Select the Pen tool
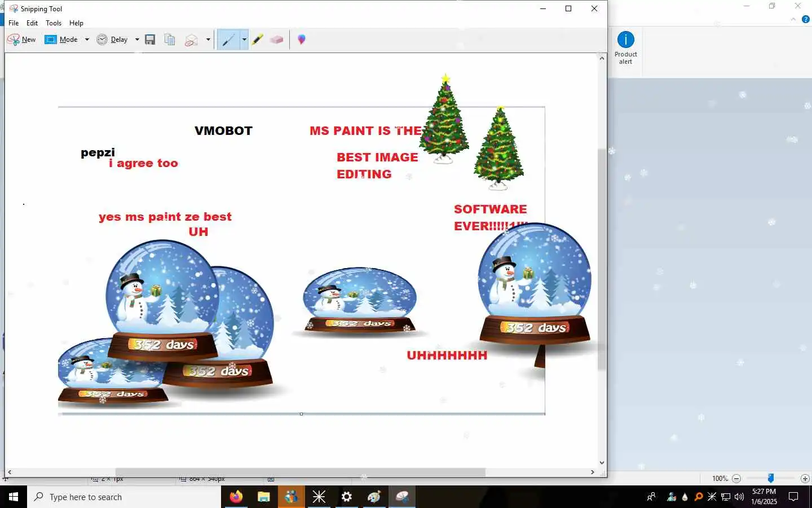The width and height of the screenshot is (812, 508). [228, 40]
